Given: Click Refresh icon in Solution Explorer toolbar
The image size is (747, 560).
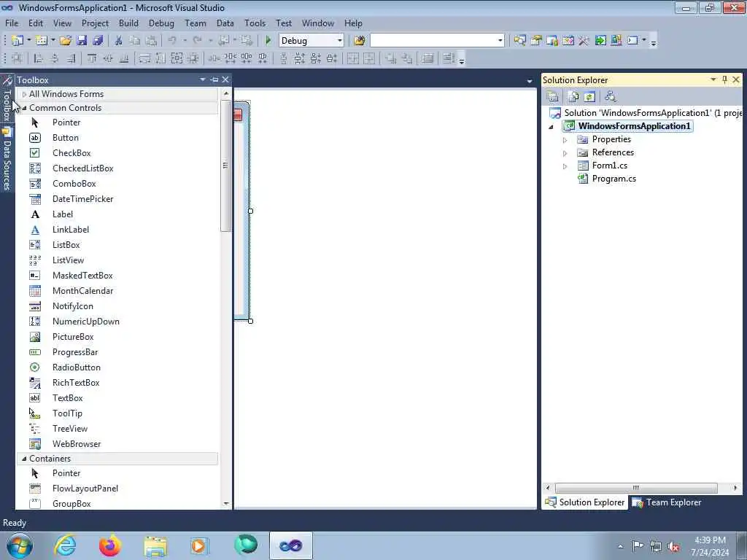Looking at the screenshot, I should [589, 97].
